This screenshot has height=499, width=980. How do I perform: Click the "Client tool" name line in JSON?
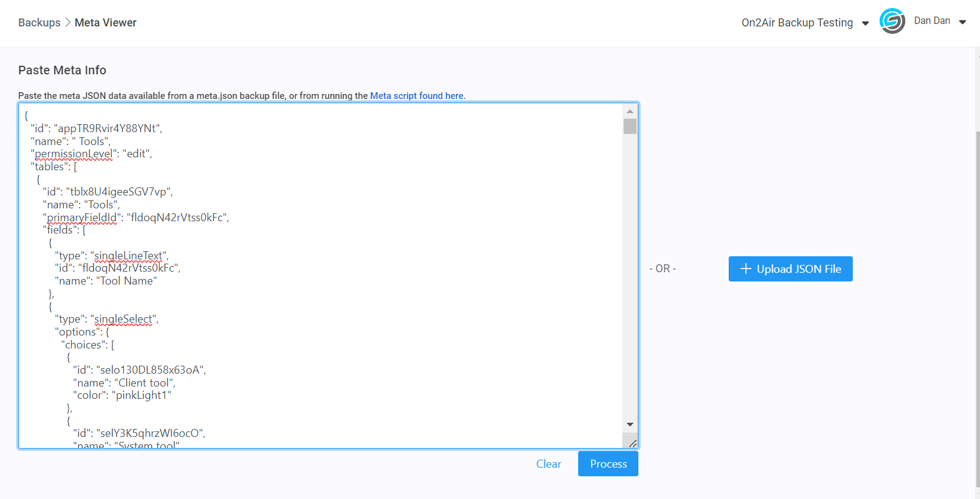tap(124, 383)
